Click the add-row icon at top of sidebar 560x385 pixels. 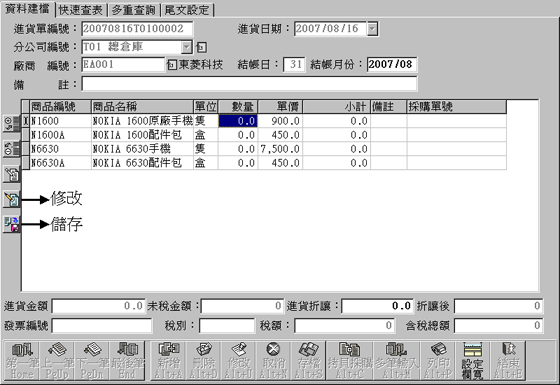(x=11, y=124)
